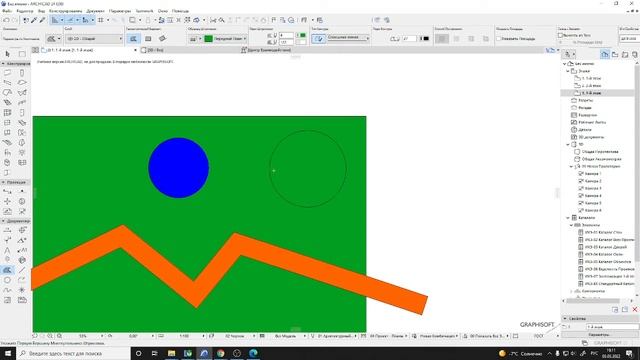Click the Windows taskbar search box
Image resolution: width=640 pixels, height=360 pixels.
(x=73, y=353)
